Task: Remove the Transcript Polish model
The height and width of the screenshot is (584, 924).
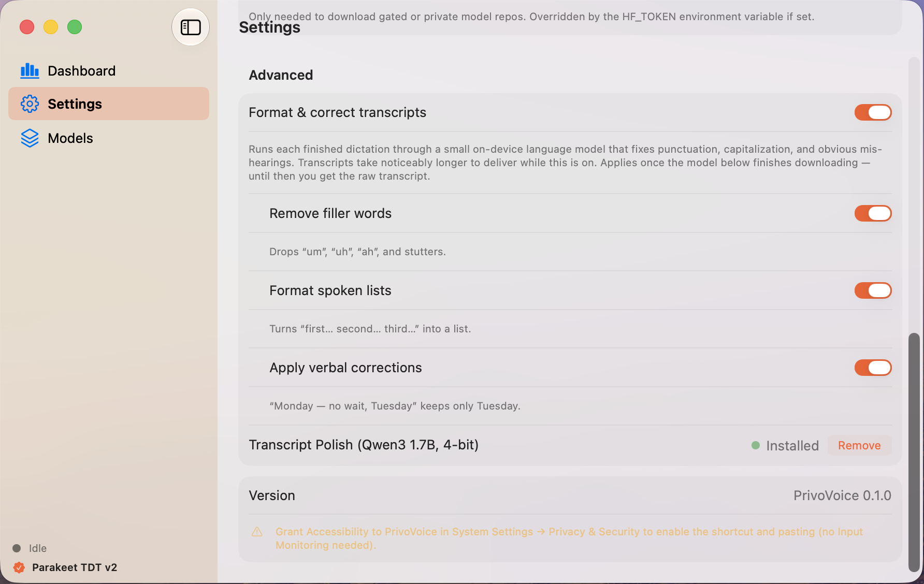Action: (x=859, y=445)
